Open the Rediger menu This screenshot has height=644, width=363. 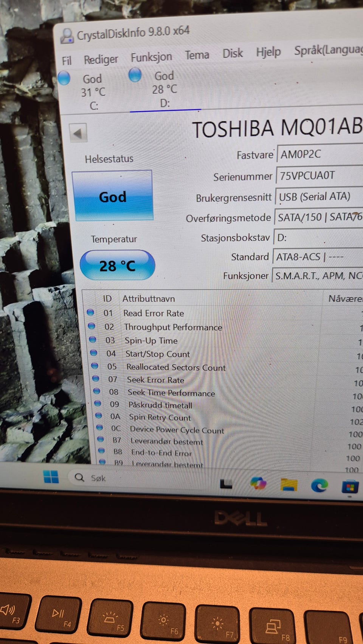coord(101,59)
